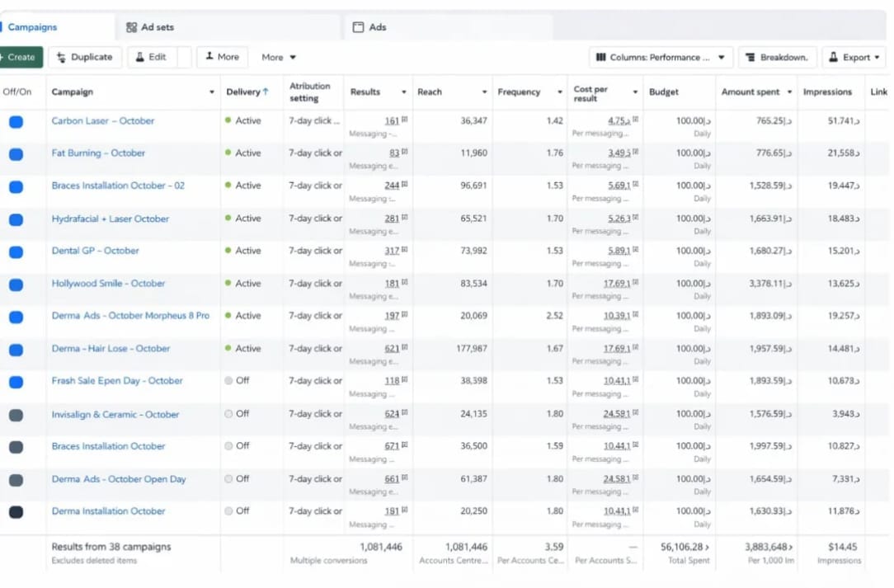
Task: Toggle the Fat Burning – October campaign switch
Action: coord(16,154)
